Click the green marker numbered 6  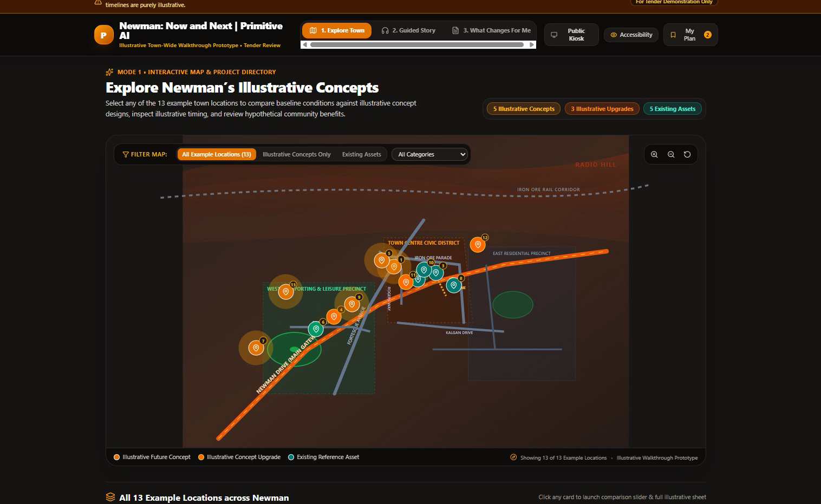[x=316, y=329]
